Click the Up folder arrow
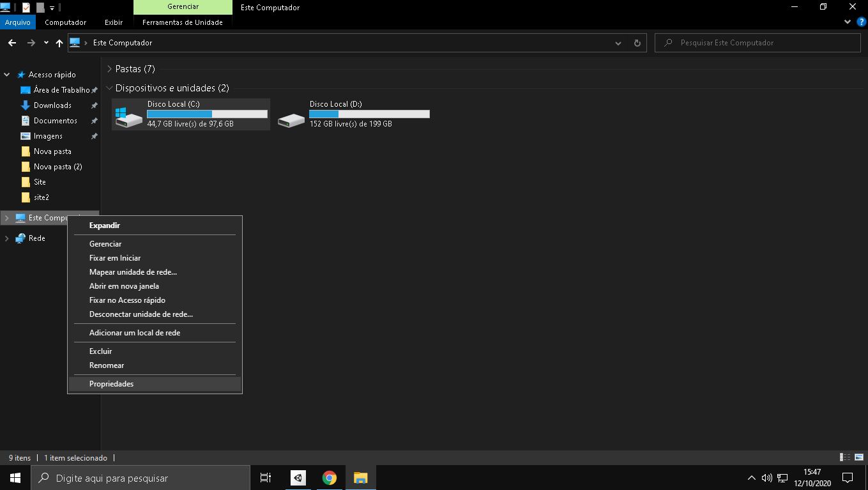 click(x=59, y=43)
